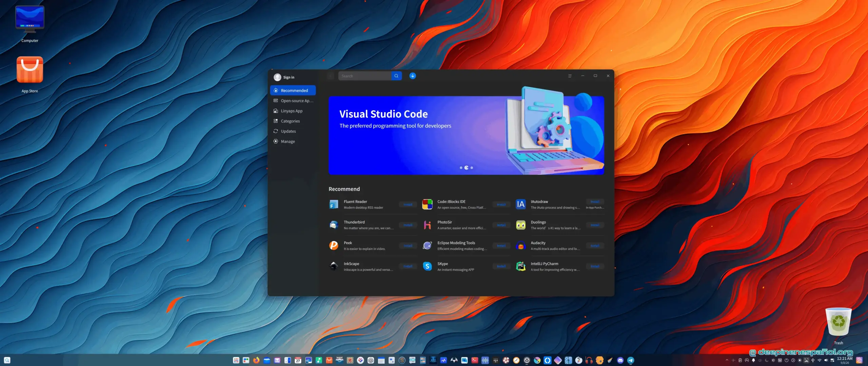Open Telegram from the dock
Screen dimensions: 868x366
point(631,360)
